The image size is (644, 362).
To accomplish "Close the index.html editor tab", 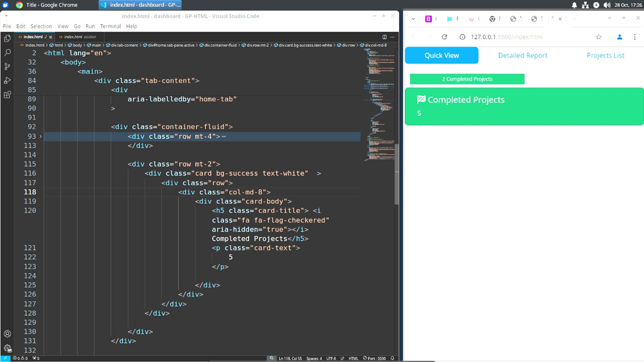I will click(50, 37).
